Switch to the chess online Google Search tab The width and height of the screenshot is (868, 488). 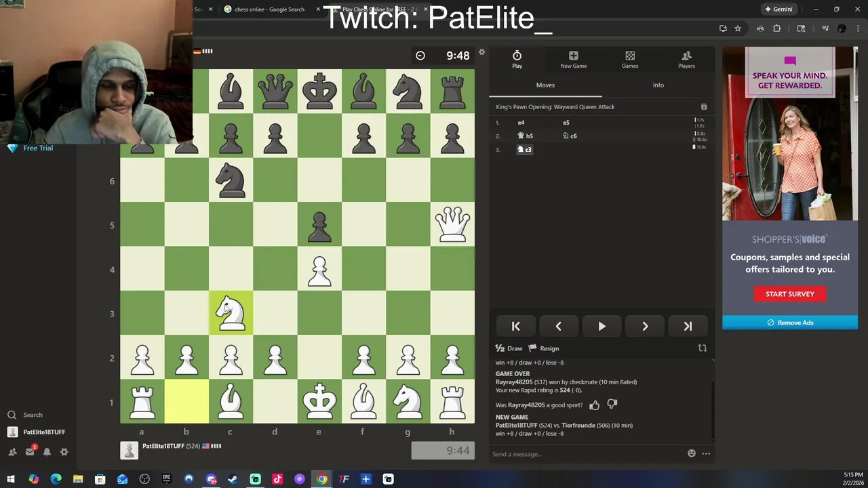point(268,9)
